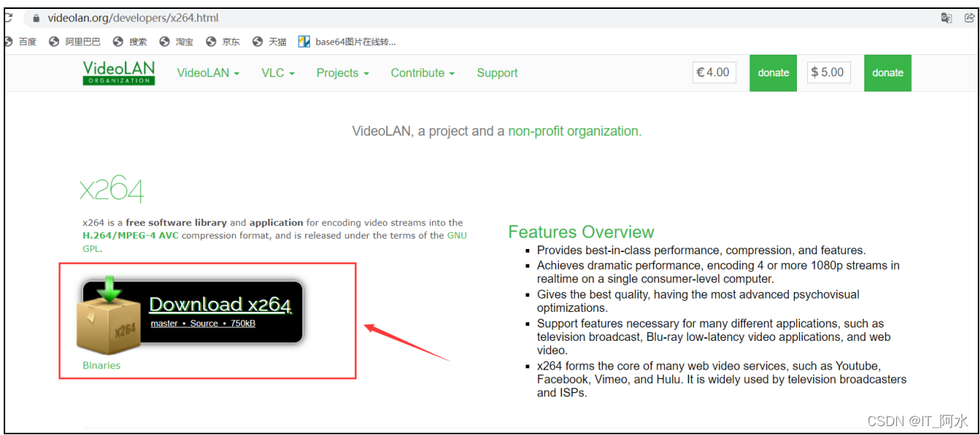Expand the VideoLAN dropdown menu
Image resolution: width=980 pixels, height=435 pixels.
[208, 73]
